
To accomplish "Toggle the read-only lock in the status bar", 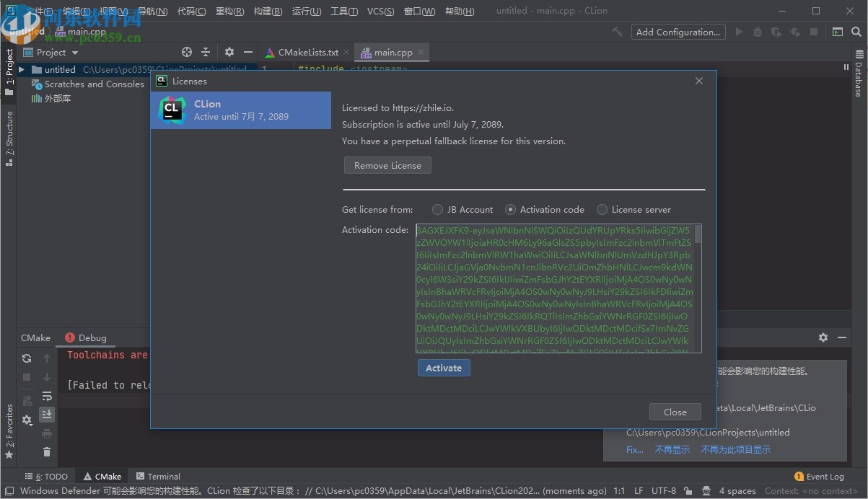I will [x=688, y=490].
